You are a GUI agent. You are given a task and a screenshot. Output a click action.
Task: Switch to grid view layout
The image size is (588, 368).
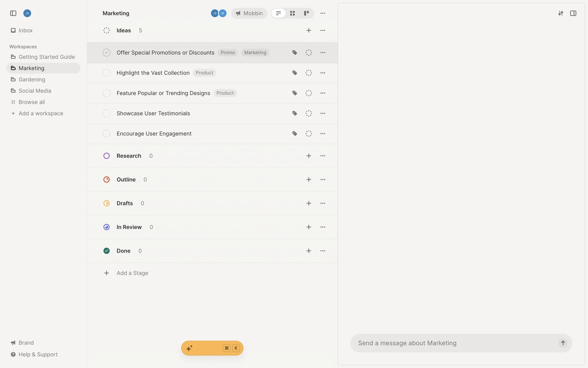coord(292,13)
